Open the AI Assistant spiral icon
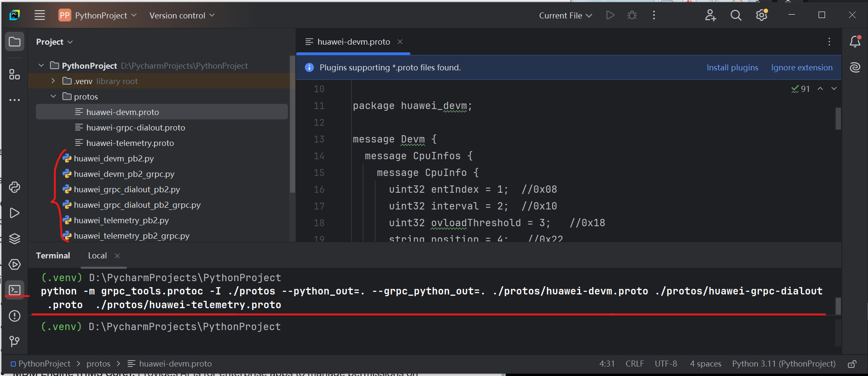 coord(855,67)
